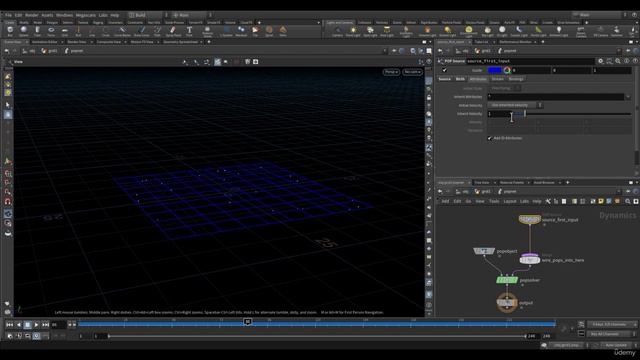Select the Font shelf tool

(x=189, y=31)
